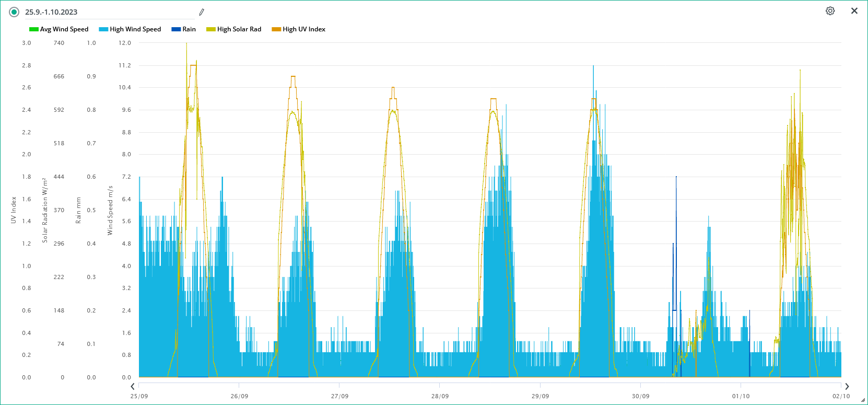Click the Solar Radiation W/m² axis title
The height and width of the screenshot is (405, 868).
point(45,210)
